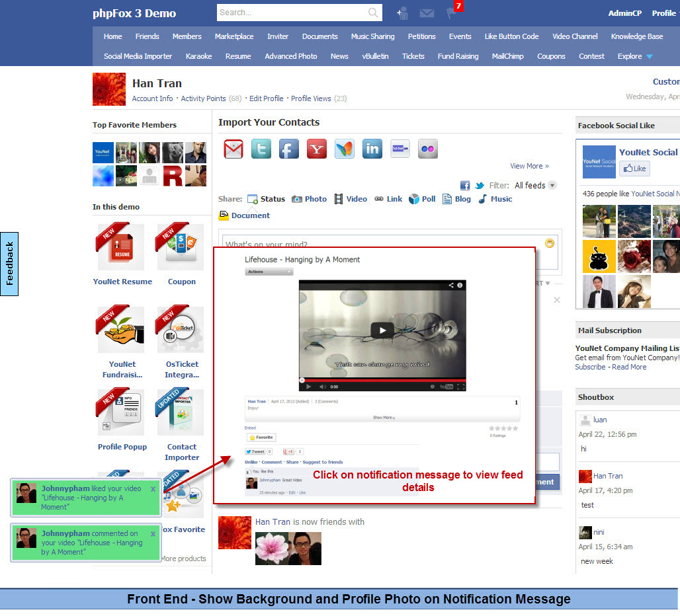Open the YouNet Fundraising product icon
The image size is (680, 616).
[120, 330]
